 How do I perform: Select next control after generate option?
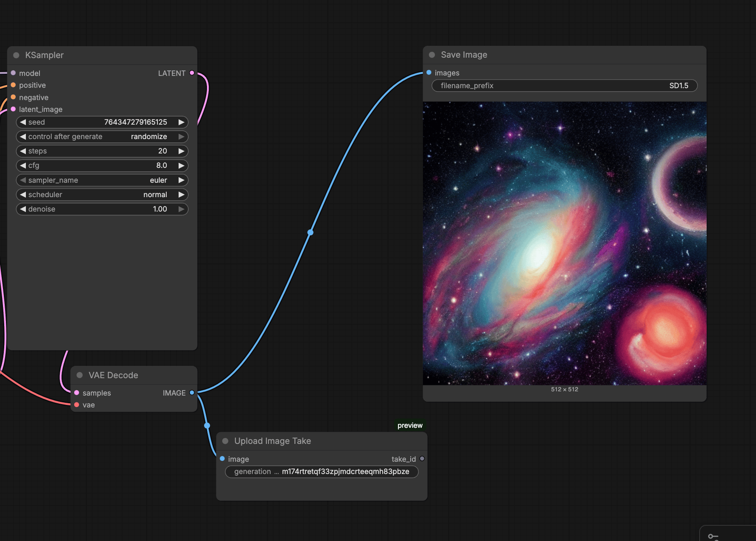click(182, 137)
